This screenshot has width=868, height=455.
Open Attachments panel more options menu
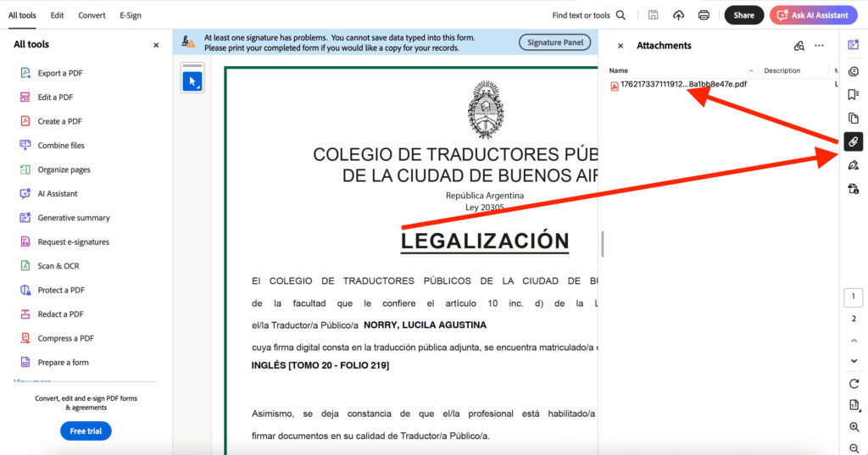820,46
